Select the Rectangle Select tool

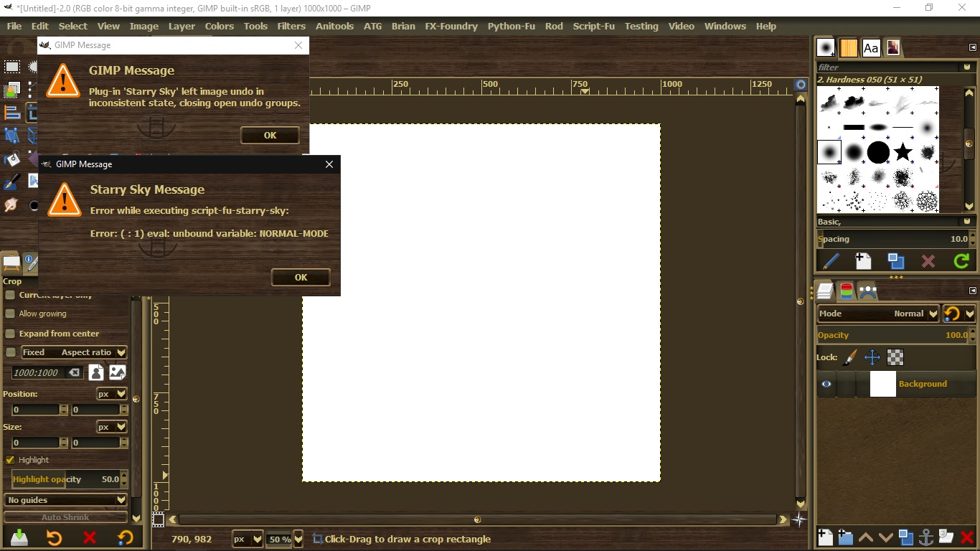12,67
